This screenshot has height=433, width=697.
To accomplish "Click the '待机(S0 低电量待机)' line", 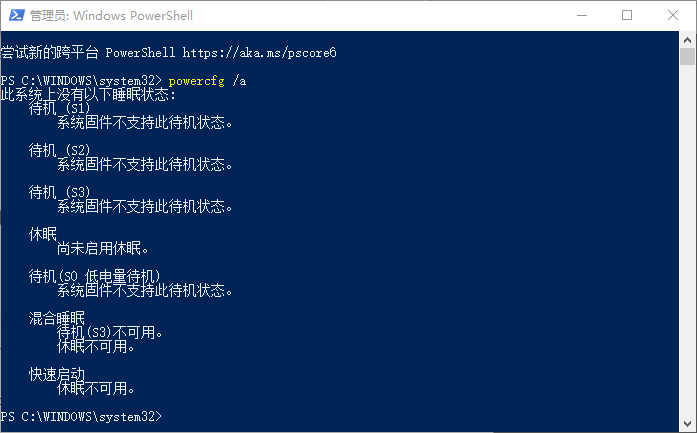I will click(x=95, y=276).
